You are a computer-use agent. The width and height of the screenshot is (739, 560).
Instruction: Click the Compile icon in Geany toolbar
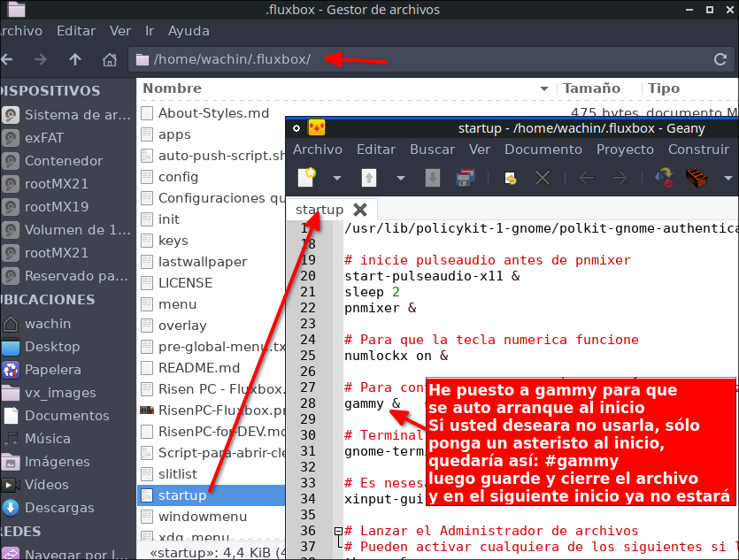(664, 178)
